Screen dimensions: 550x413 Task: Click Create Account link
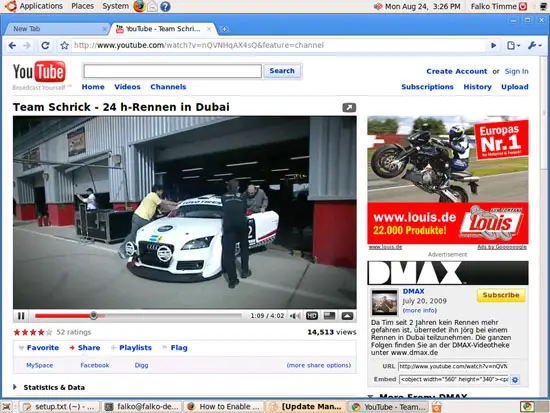pyautogui.click(x=456, y=71)
